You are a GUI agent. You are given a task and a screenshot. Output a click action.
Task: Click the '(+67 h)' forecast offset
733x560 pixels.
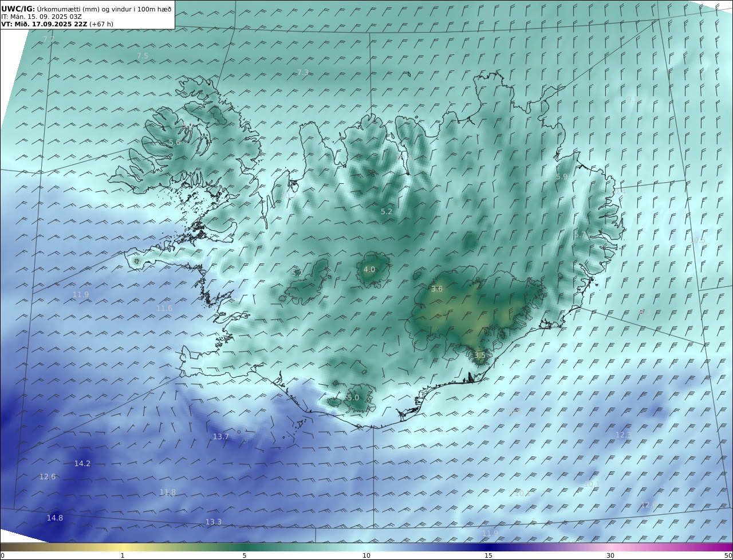(101, 25)
